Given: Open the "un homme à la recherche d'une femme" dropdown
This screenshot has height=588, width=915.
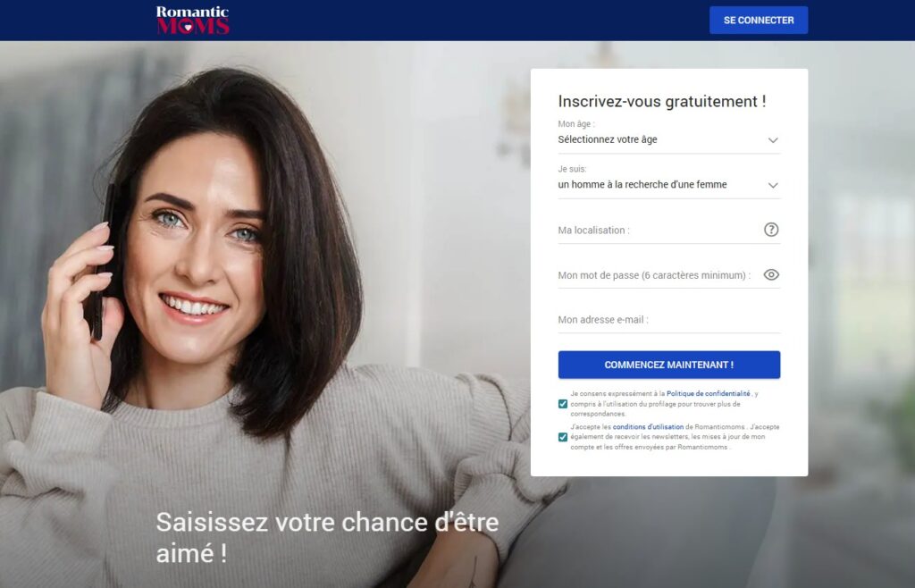Looking at the screenshot, I should coord(668,185).
